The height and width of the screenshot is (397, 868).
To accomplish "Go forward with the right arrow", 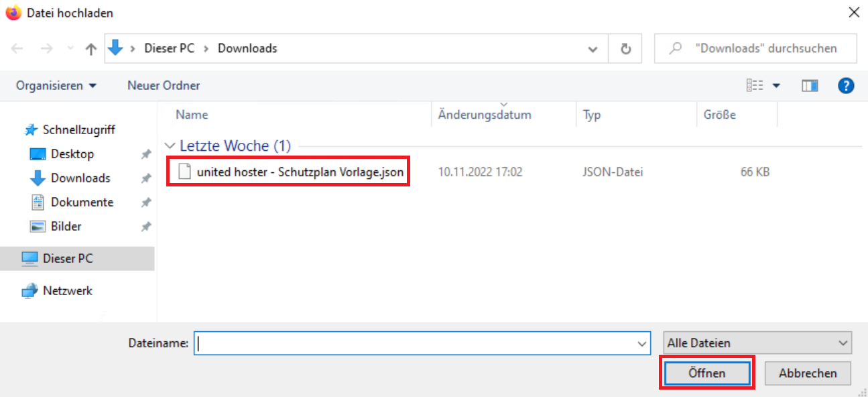I will tap(46, 48).
